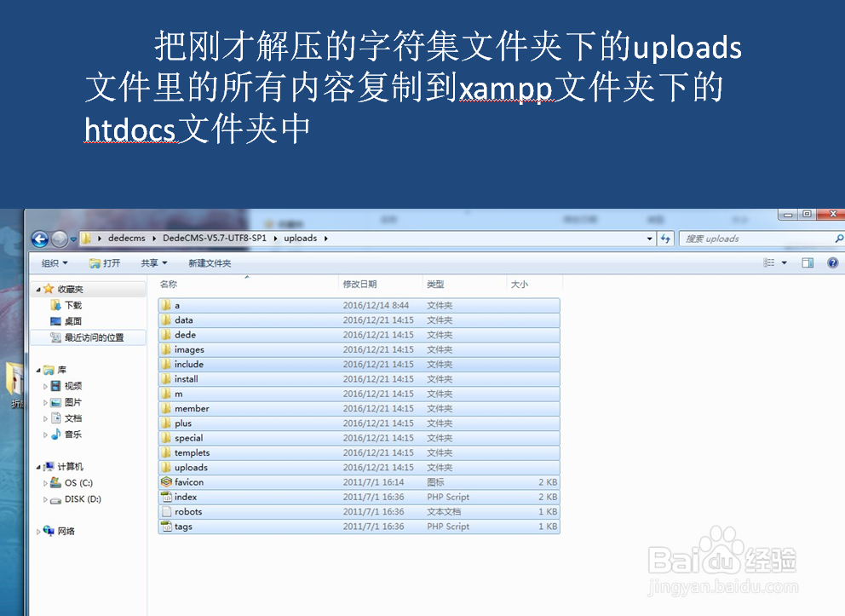Select the special folder icon
The width and height of the screenshot is (845, 616).
coord(166,438)
